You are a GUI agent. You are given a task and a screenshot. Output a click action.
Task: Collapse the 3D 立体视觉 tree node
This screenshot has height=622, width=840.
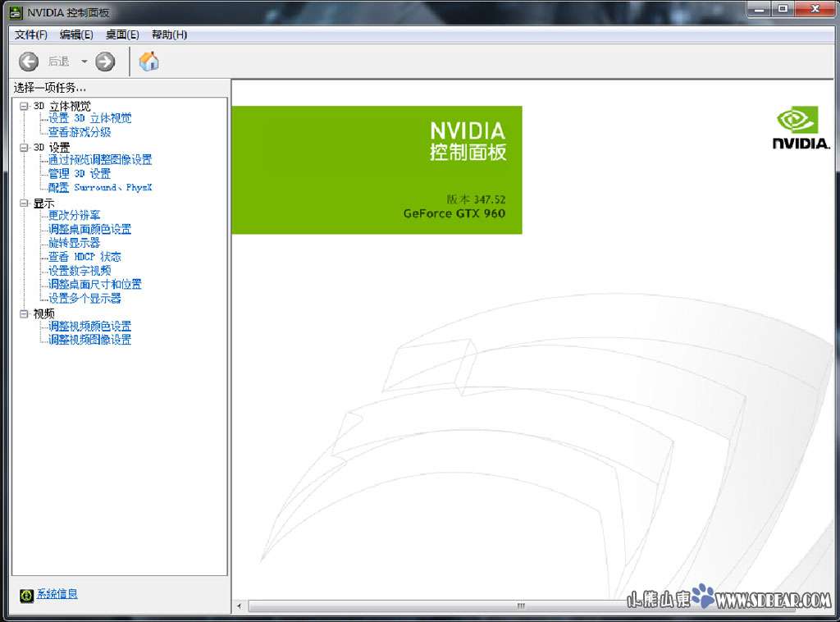point(24,106)
